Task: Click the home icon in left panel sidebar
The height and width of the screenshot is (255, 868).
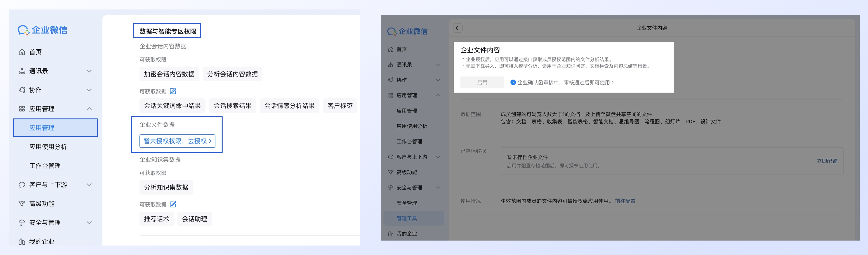Action: click(22, 52)
